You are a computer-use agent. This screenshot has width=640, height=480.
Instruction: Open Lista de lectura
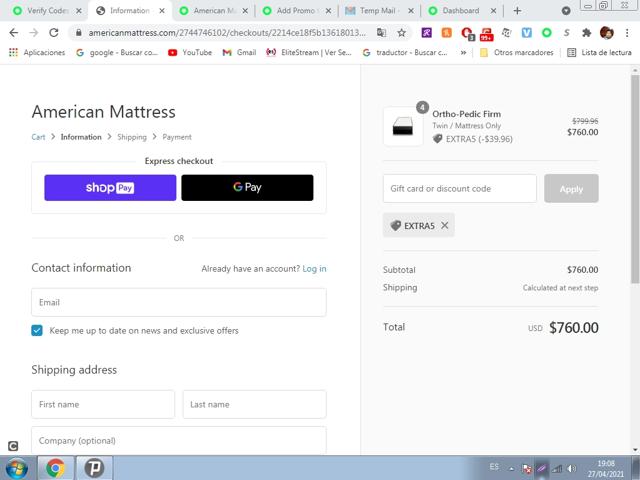pyautogui.click(x=600, y=52)
